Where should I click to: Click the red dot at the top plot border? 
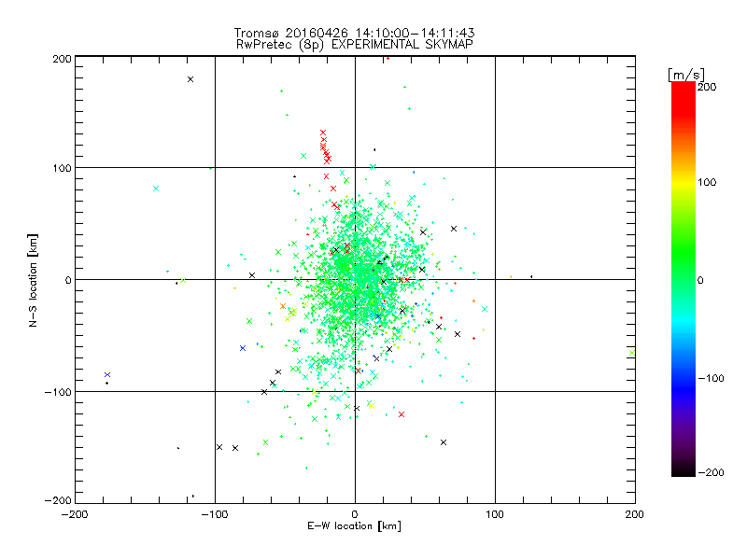coord(388,58)
